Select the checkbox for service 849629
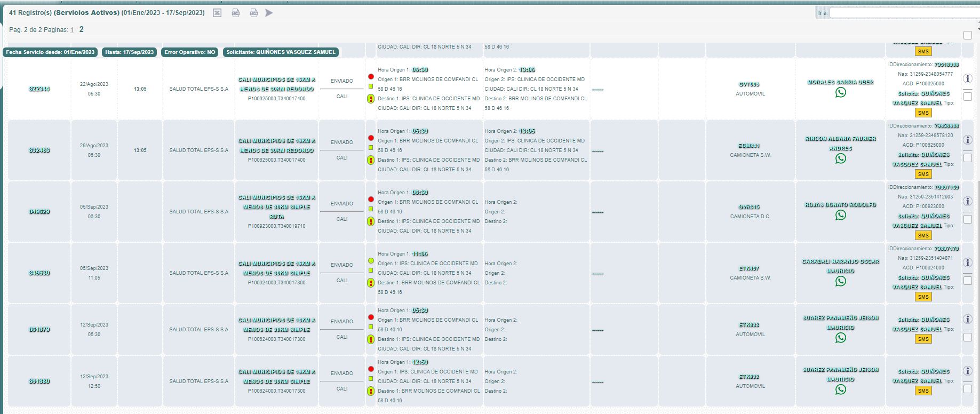The width and height of the screenshot is (980, 414). coord(967,219)
